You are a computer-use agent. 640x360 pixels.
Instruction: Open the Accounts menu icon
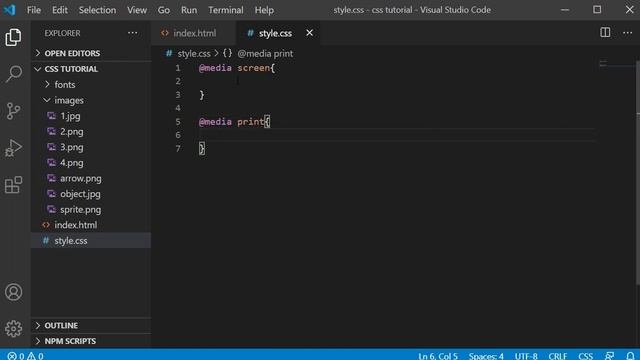coord(13,292)
